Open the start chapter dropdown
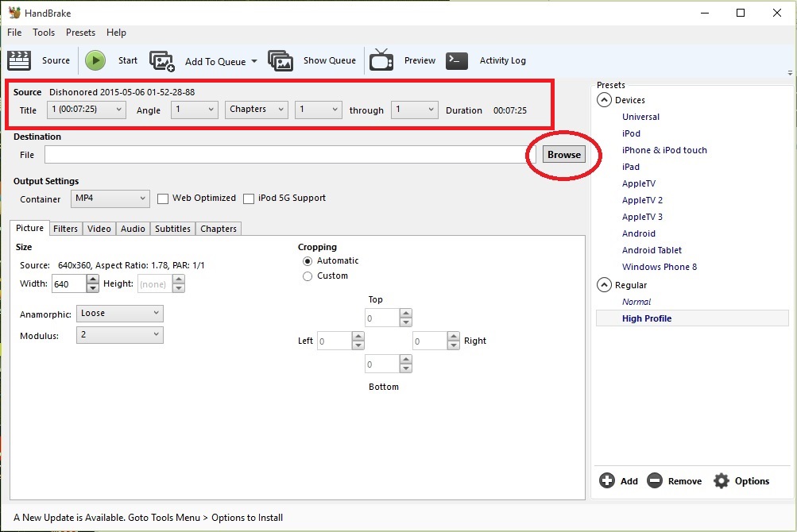Image resolution: width=797 pixels, height=532 pixels. tap(319, 110)
